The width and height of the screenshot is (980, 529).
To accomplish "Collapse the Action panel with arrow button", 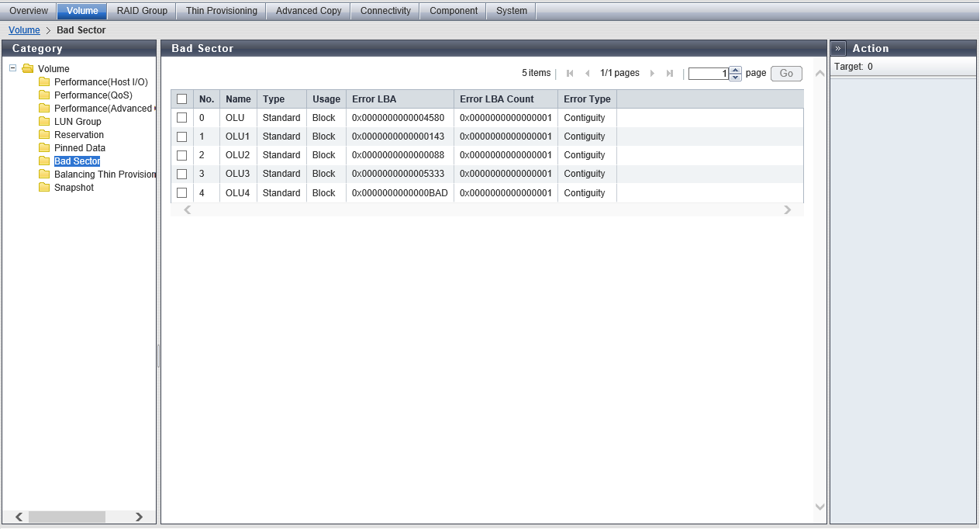I will click(x=838, y=49).
